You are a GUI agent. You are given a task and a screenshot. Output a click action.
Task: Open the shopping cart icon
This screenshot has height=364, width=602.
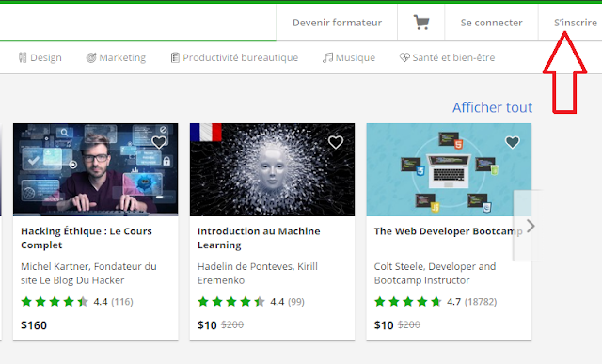click(x=421, y=23)
